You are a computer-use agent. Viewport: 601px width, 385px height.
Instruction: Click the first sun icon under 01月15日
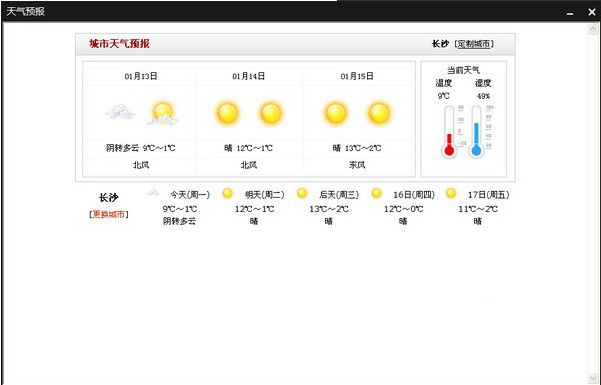coord(336,114)
